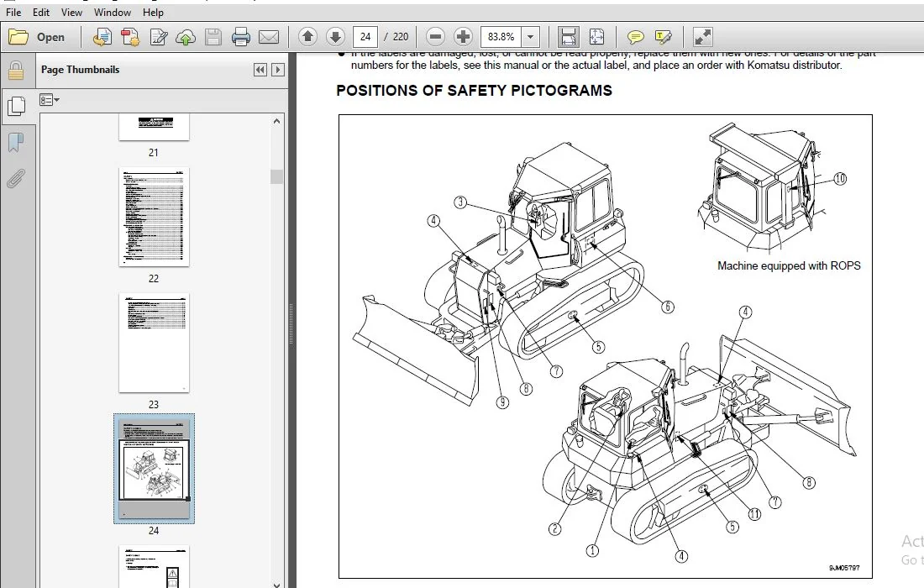Open the Attachments paperclip panel
The width and height of the screenshot is (924, 588).
coord(16,179)
